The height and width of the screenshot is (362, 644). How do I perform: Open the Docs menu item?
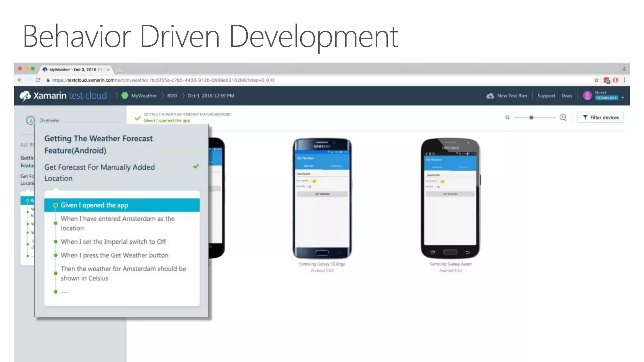click(x=567, y=96)
